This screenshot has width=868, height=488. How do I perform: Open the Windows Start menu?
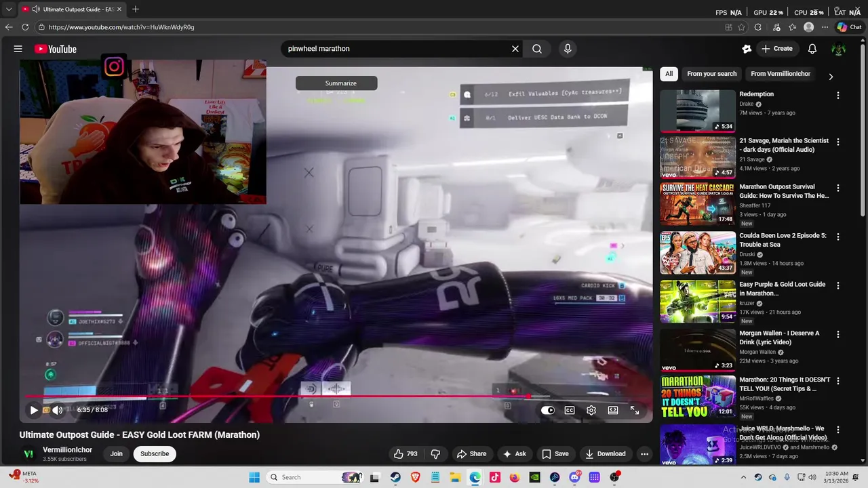[x=254, y=477]
